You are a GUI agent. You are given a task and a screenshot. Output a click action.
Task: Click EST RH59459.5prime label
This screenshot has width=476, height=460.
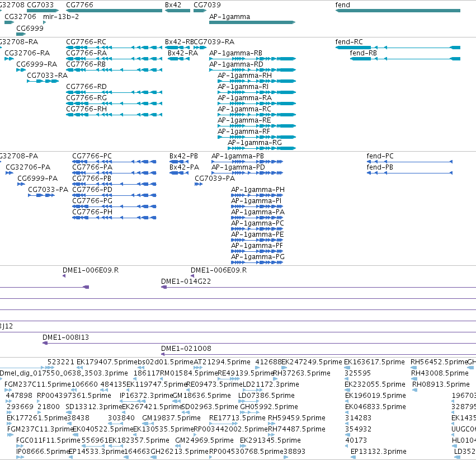click(296, 418)
